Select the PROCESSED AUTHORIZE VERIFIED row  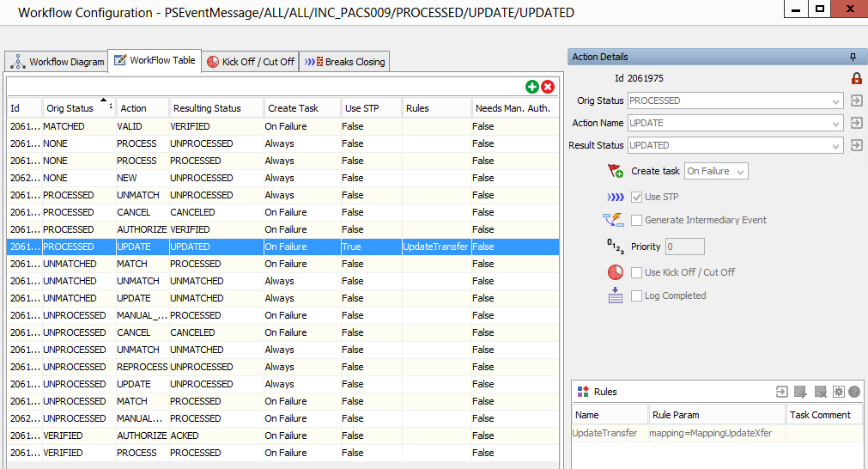click(282, 229)
